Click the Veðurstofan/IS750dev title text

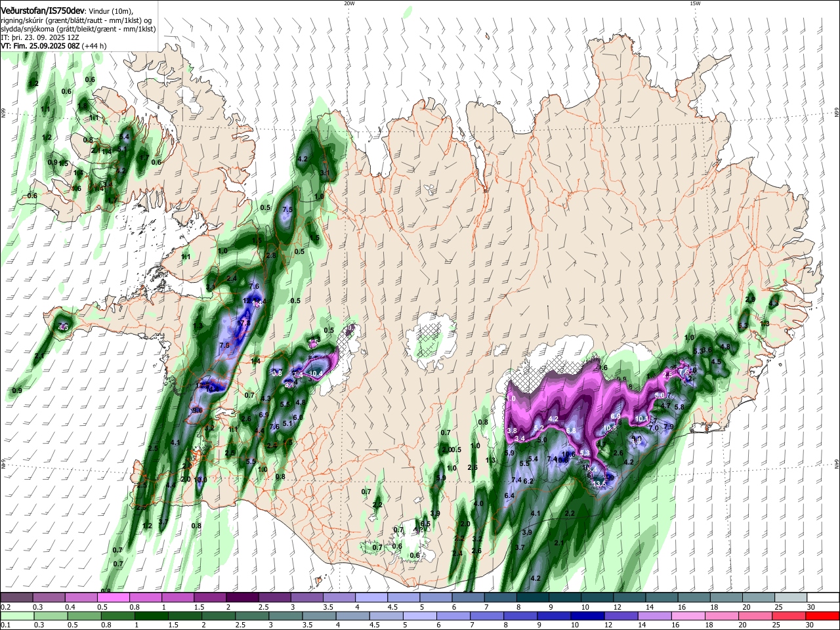click(43, 10)
